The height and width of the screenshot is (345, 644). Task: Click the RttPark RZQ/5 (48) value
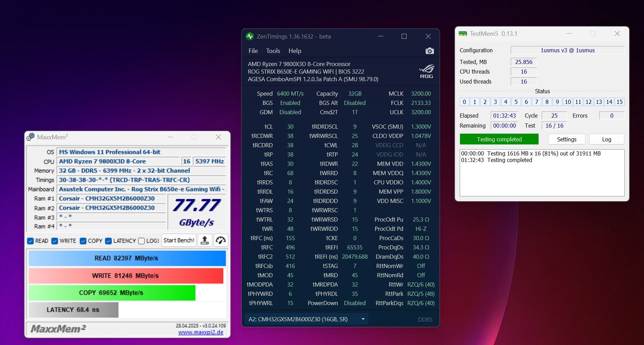pyautogui.click(x=421, y=294)
